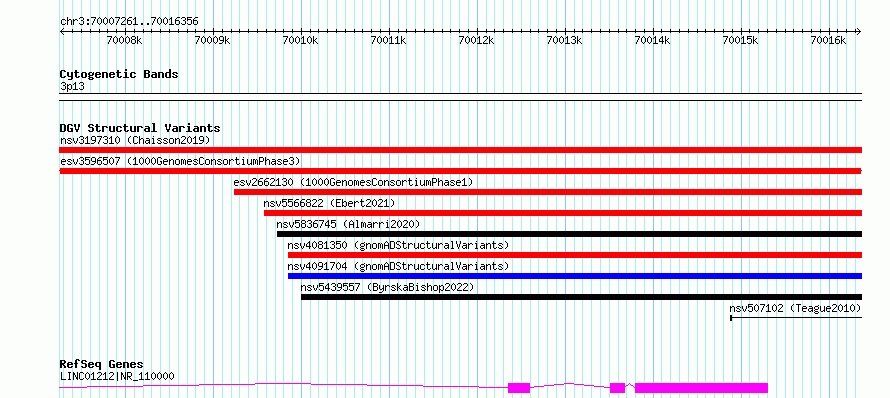The width and height of the screenshot is (890, 398).
Task: Select the red bar of nsv3197310
Action: click(461, 150)
